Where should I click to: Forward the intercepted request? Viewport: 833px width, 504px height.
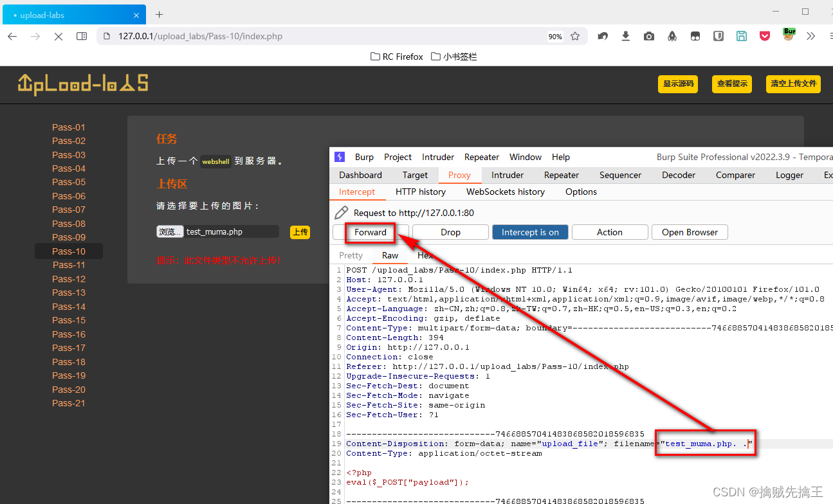[371, 232]
